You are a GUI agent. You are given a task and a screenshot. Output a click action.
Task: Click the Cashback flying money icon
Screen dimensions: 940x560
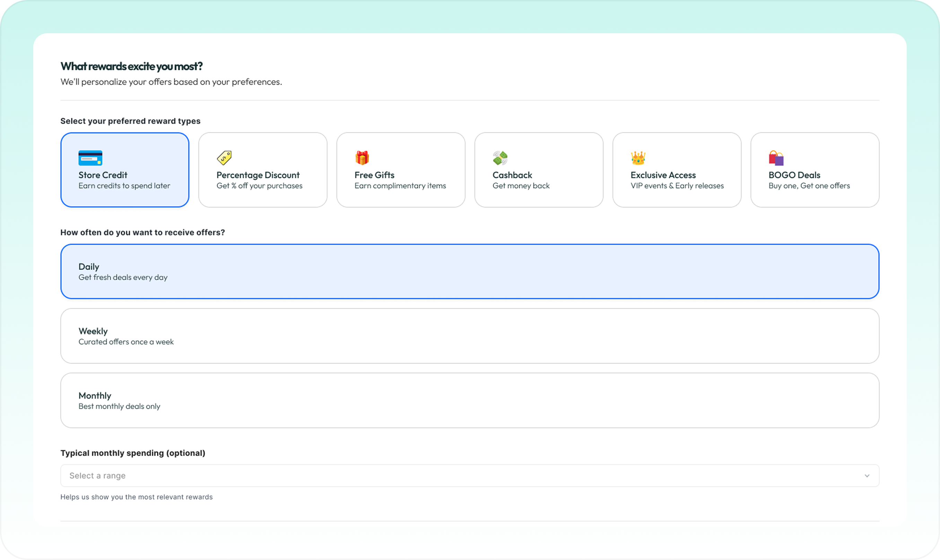500,158
